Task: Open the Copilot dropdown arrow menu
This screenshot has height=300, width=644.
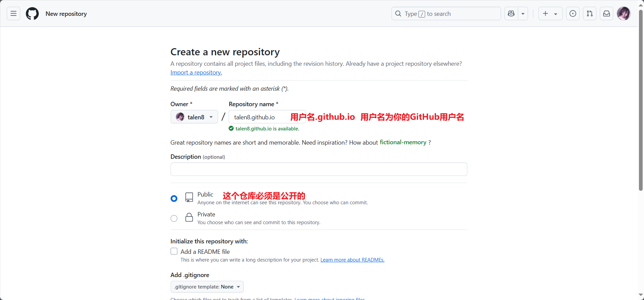Action: [523, 13]
